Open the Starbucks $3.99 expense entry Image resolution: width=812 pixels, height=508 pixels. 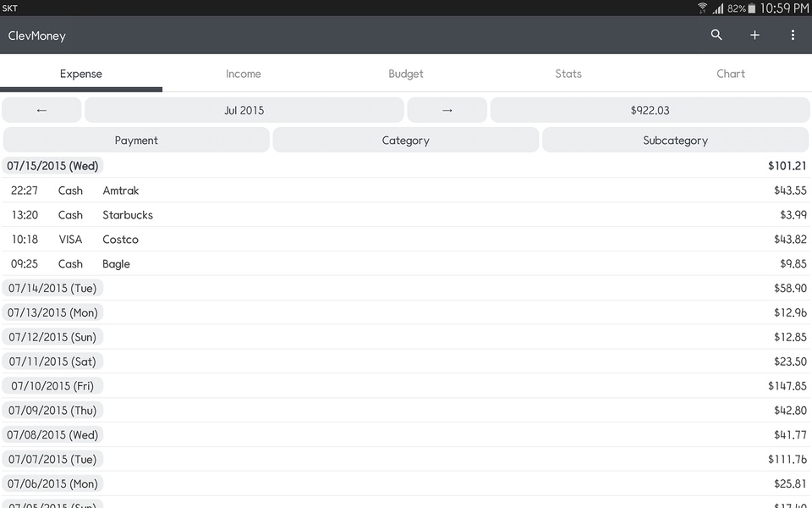pyautogui.click(x=406, y=214)
